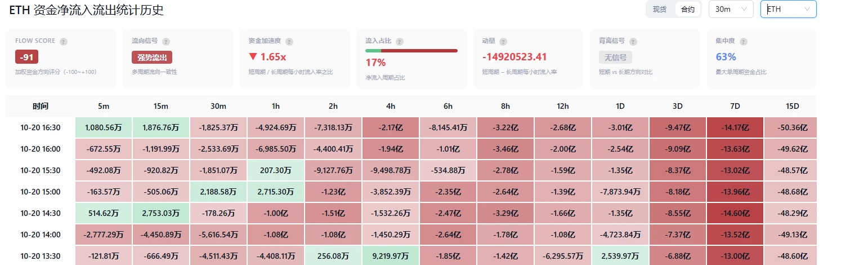
Task: Click the 207.30万 cell
Action: [276, 170]
